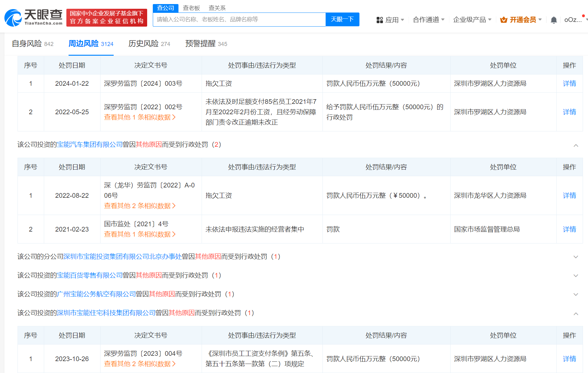Open the 合作通道 dropdown
Viewport: 588px width, 373px height.
pyautogui.click(x=429, y=20)
